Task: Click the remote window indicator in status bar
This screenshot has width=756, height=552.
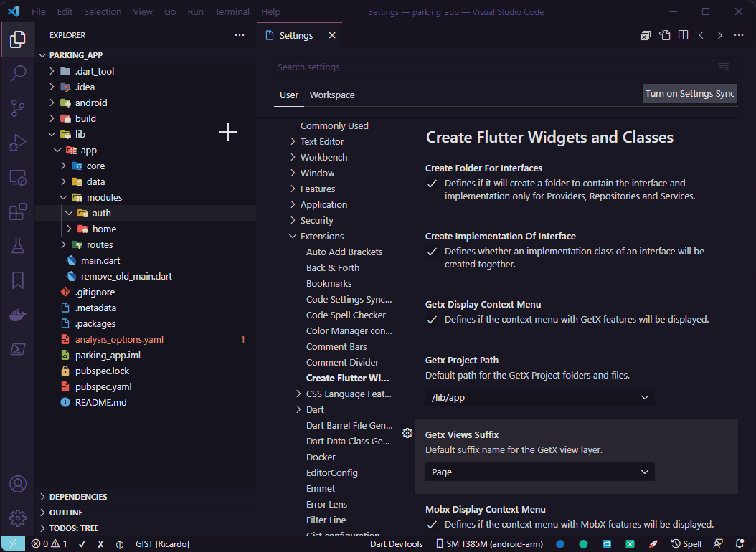Action: 13,544
